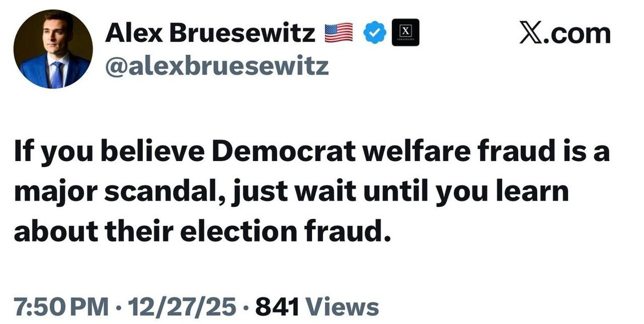Click the words "you learn" in the post
Image resolution: width=644 pixels, height=324 pixels.
502,193
